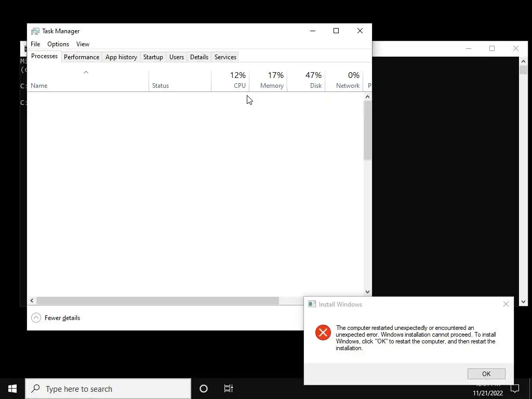Sort by the 47% Disk column
The image size is (532, 399).
pyautogui.click(x=306, y=81)
